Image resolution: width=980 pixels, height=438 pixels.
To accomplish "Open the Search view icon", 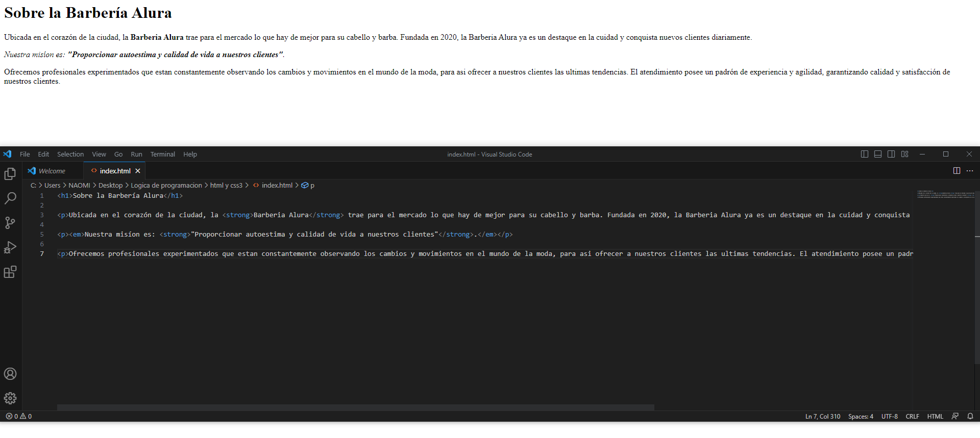I will point(10,198).
